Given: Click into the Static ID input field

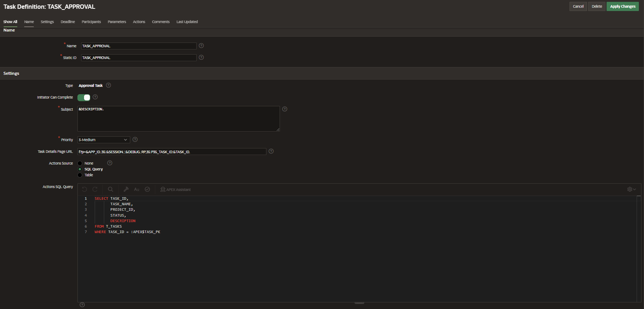Looking at the screenshot, I should point(139,58).
